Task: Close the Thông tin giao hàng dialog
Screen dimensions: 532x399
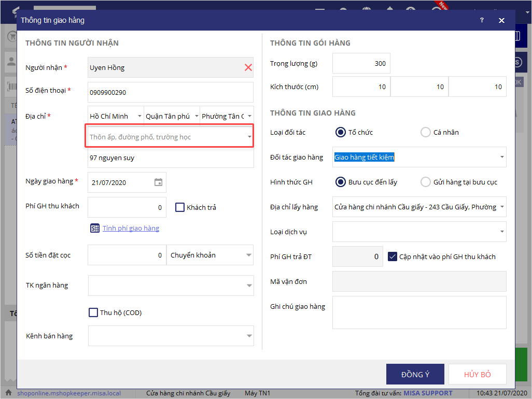Action: 501,20
